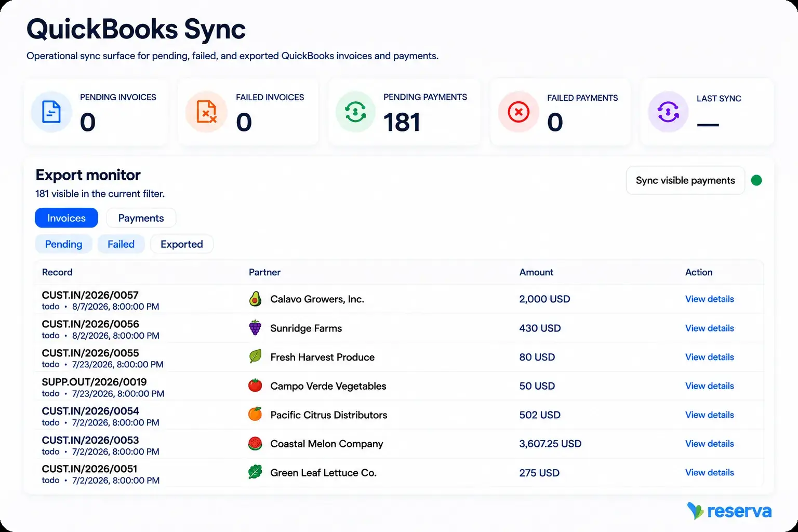798x532 pixels.
Task: Click the Coastal Melon Company partner name
Action: click(327, 444)
